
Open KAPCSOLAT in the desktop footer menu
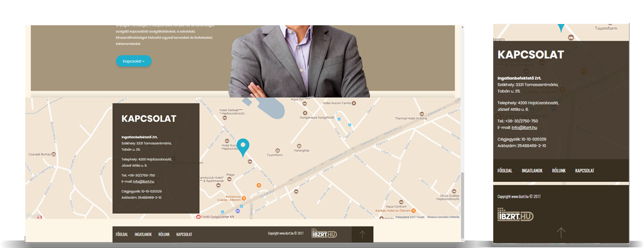(184, 234)
